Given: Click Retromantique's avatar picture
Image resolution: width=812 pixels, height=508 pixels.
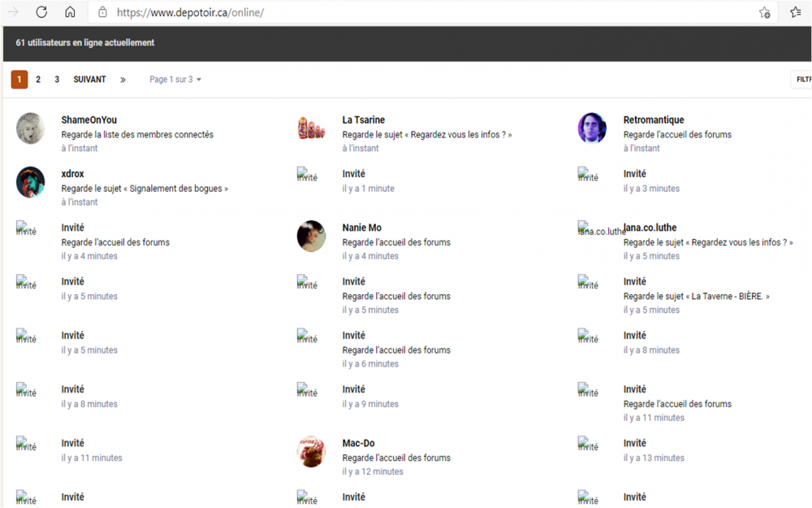Looking at the screenshot, I should pyautogui.click(x=592, y=128).
